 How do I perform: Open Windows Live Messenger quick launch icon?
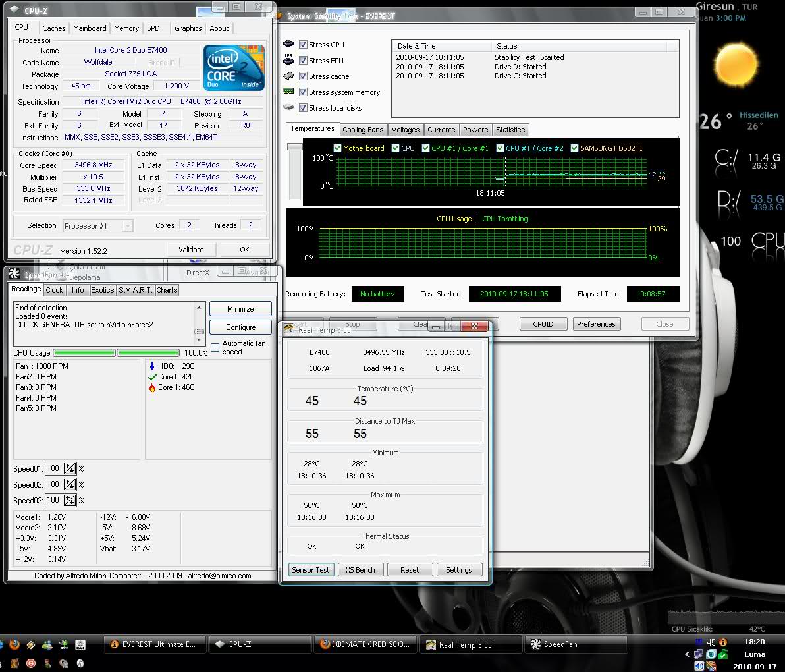47,644
